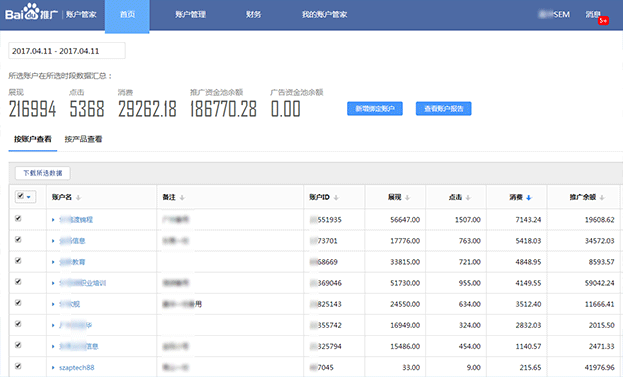This screenshot has width=623, height=377.
Task: Uncheck the row with ID ending 73701
Action: pyautogui.click(x=18, y=240)
